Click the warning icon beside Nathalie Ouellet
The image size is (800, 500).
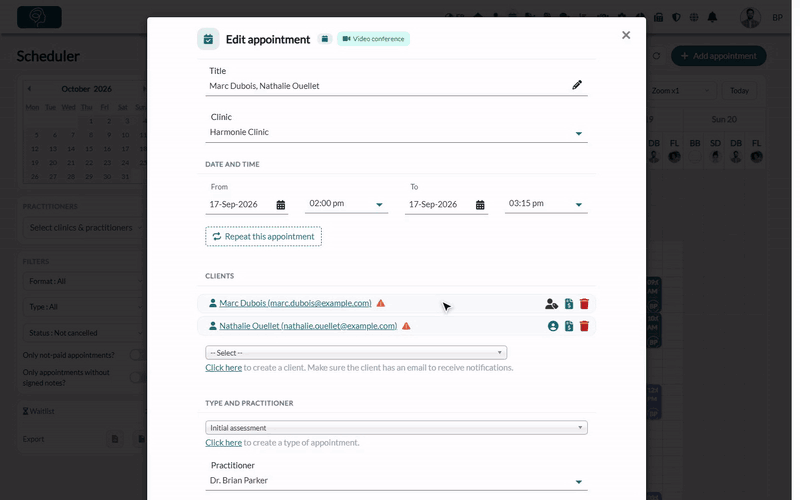point(406,326)
